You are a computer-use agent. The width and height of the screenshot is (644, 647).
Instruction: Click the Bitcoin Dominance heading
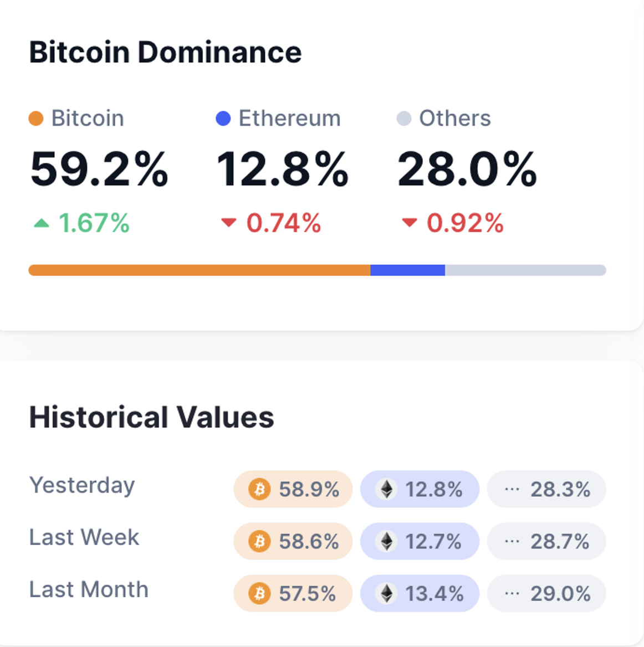[165, 53]
